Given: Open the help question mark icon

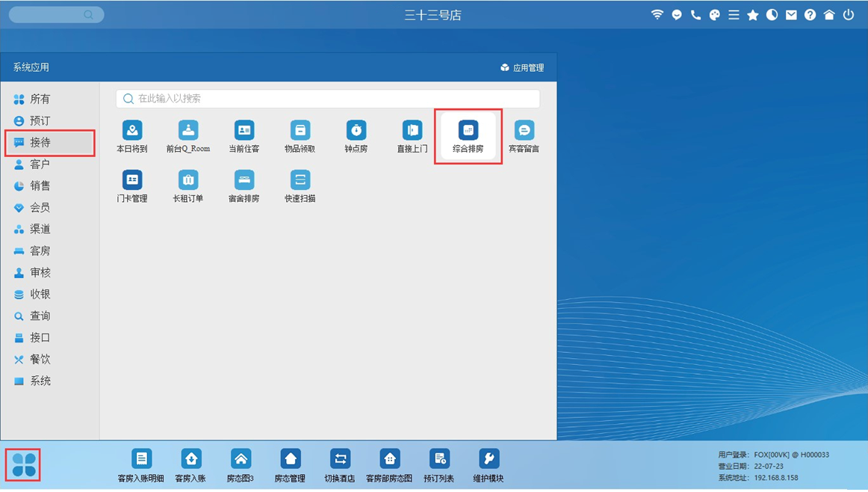Looking at the screenshot, I should tap(810, 15).
